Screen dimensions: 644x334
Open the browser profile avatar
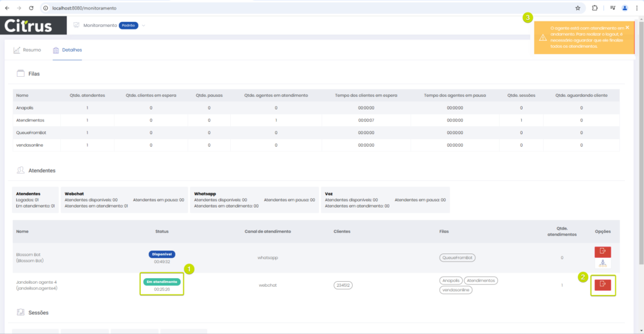tap(625, 8)
